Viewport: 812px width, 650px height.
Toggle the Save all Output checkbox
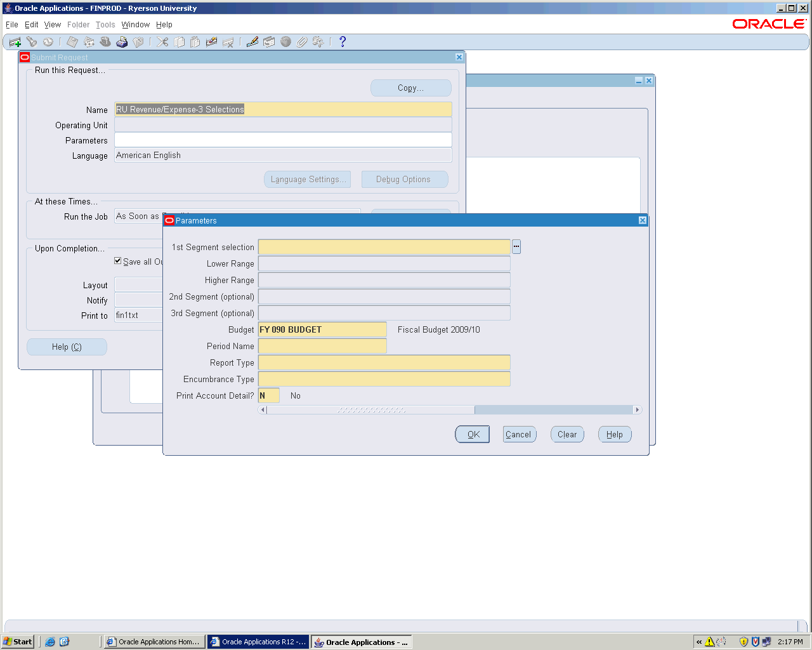[x=118, y=261]
